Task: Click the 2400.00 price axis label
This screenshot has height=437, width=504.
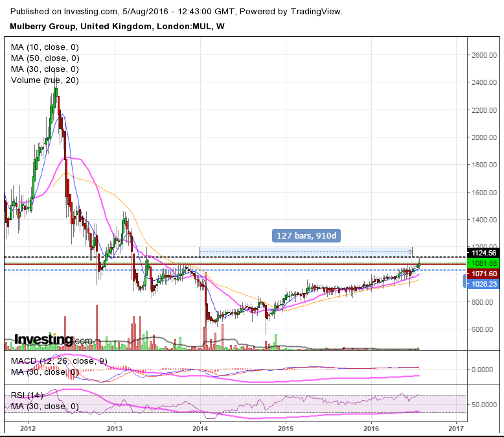Action: [484, 82]
